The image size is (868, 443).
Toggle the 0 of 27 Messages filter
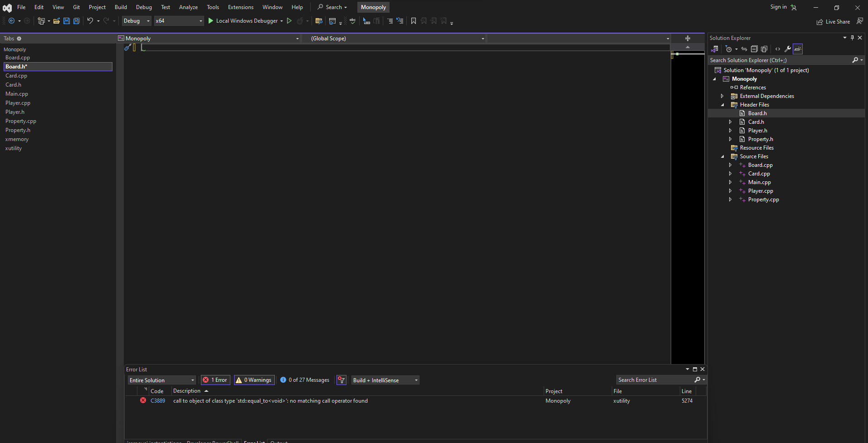pyautogui.click(x=305, y=380)
